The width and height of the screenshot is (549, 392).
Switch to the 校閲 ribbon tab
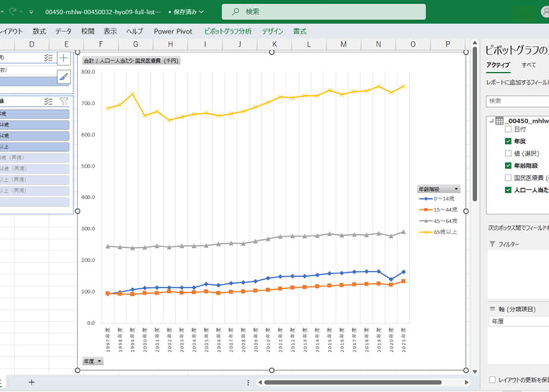pyautogui.click(x=87, y=31)
